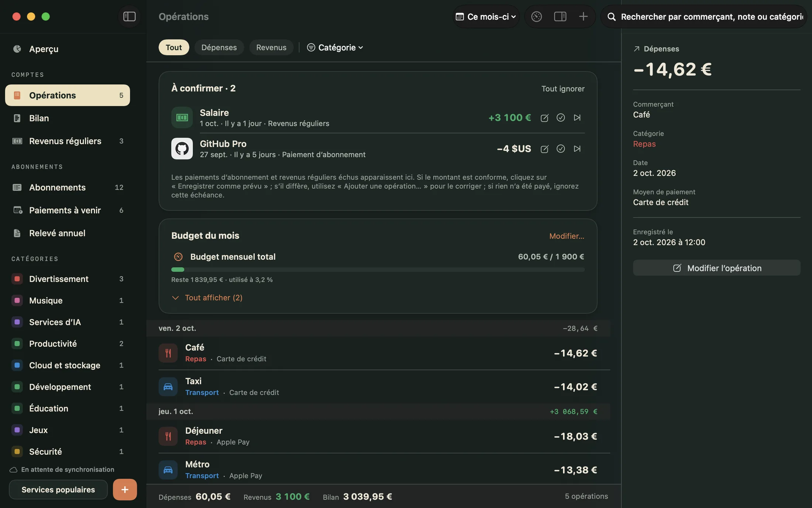Click Repas category in details panel

(x=644, y=144)
